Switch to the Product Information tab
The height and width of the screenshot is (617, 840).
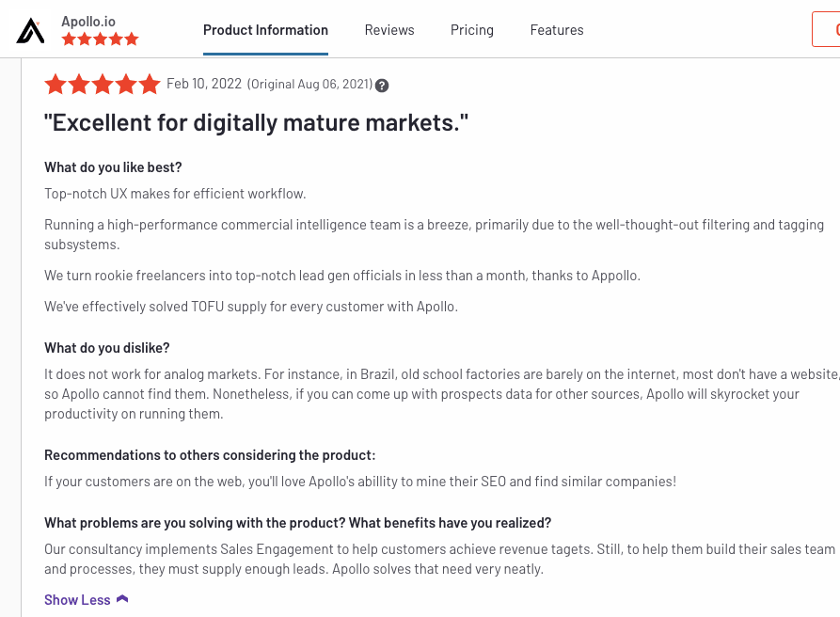pos(265,30)
